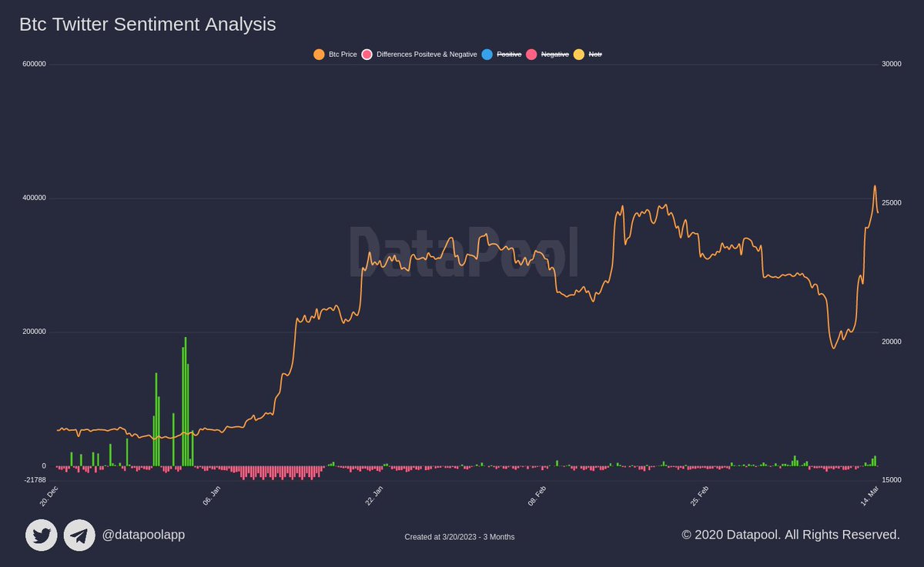The height and width of the screenshot is (567, 924).
Task: Click the Twitter bird icon
Action: 42,535
